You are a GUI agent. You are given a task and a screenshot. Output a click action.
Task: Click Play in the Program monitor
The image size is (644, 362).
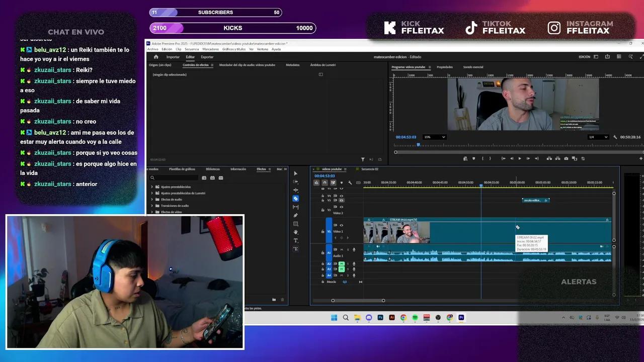point(520,158)
